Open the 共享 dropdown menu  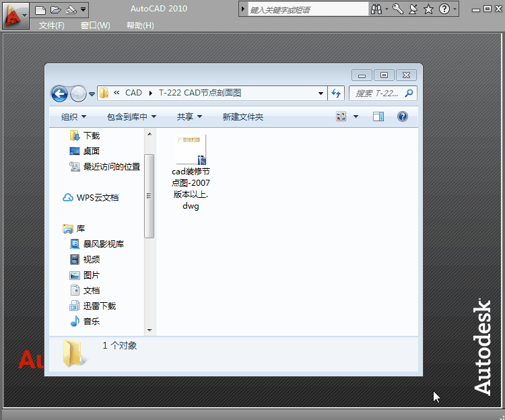pos(189,117)
